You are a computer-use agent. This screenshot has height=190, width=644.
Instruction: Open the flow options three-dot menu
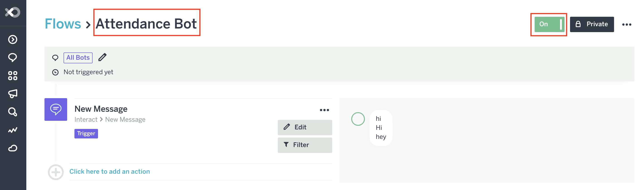[627, 24]
